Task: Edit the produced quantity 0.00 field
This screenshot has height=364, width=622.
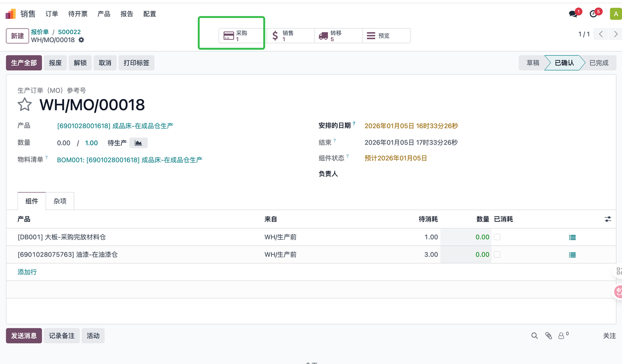Action: pyautogui.click(x=64, y=143)
